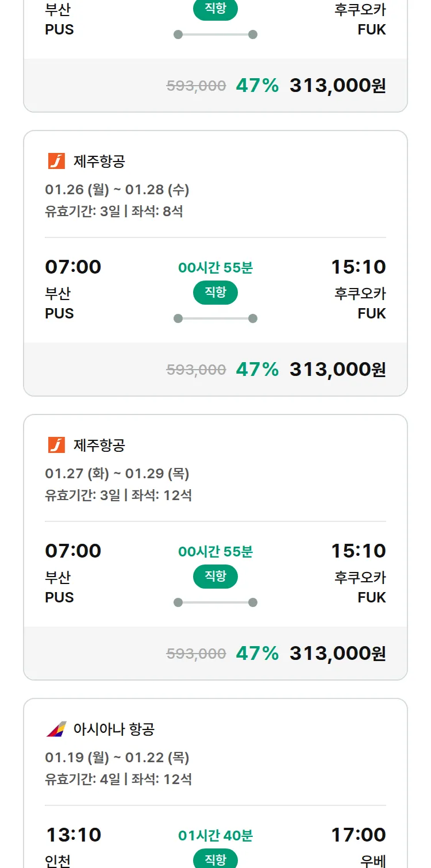Click the 01.19 (월) ~ 01.22 (목) dates
The height and width of the screenshot is (868, 431).
click(117, 758)
